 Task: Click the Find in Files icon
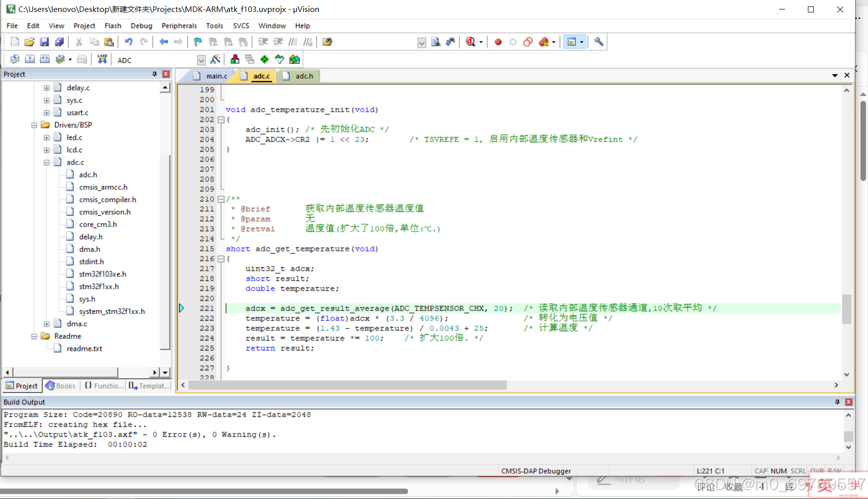(x=327, y=42)
